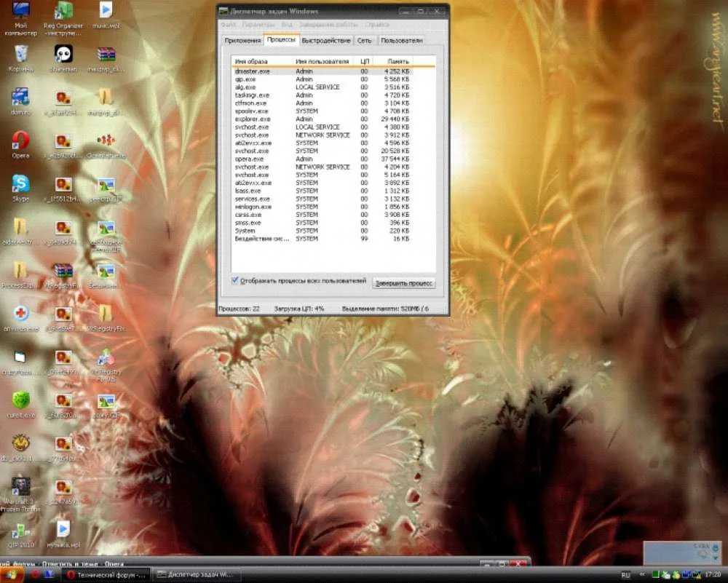Viewport: 728px width, 583px height.
Task: Click the 'Завершить процесс' button
Action: (x=403, y=283)
